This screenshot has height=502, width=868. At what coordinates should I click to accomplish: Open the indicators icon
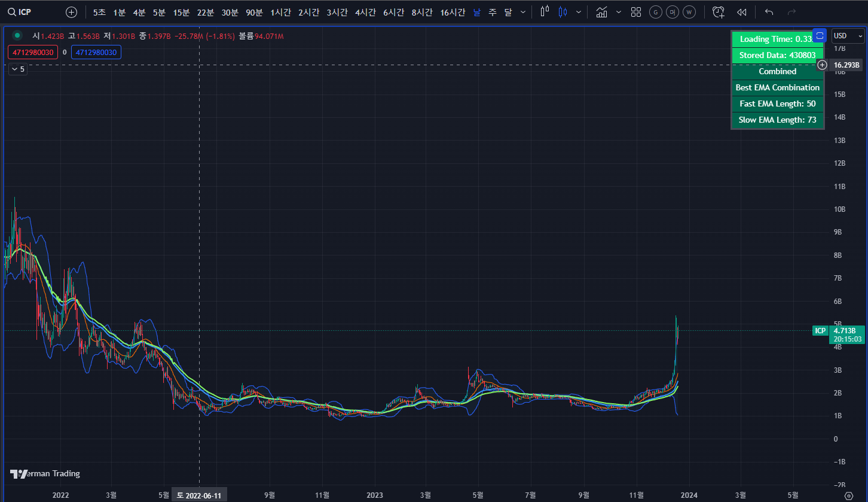[x=602, y=12]
